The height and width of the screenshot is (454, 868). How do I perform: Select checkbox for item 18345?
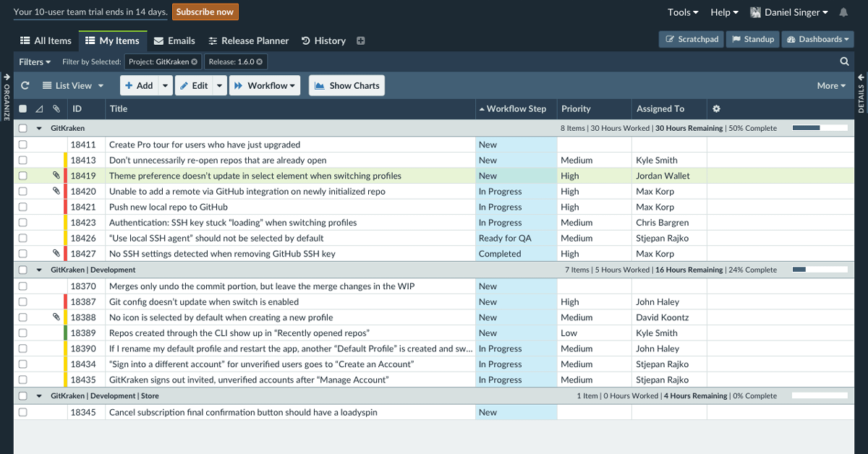[x=23, y=412]
